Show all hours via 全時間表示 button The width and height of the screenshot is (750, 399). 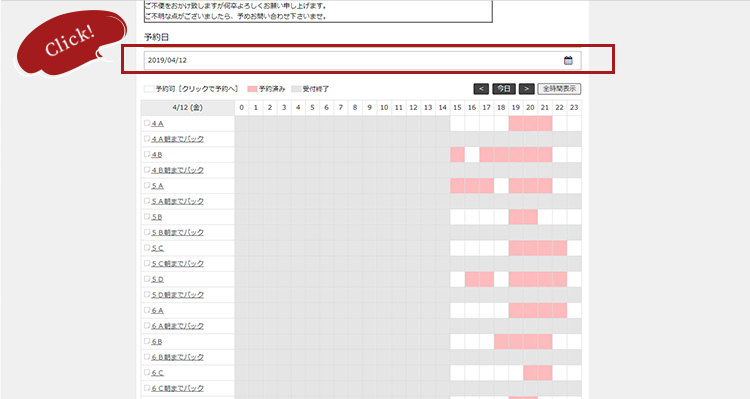tap(559, 89)
